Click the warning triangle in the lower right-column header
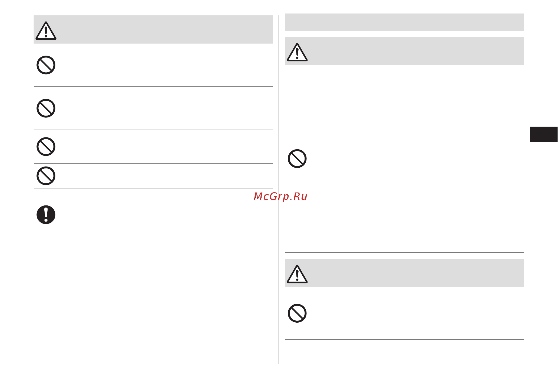 297,274
